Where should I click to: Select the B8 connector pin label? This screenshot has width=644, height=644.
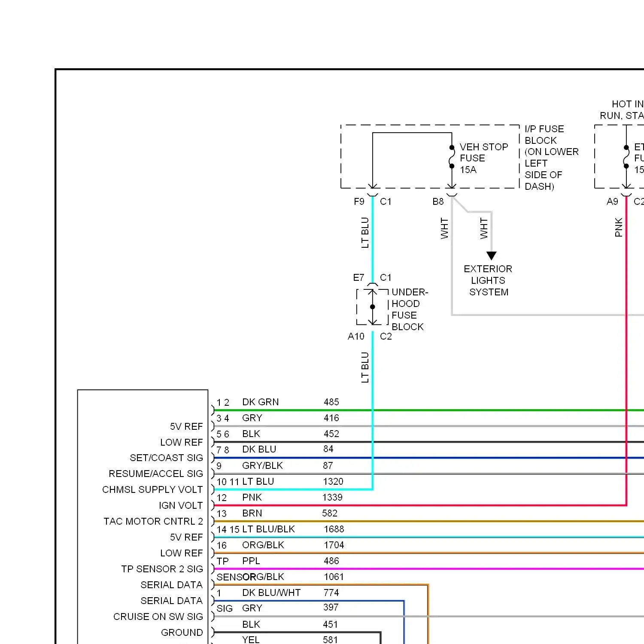coord(438,202)
